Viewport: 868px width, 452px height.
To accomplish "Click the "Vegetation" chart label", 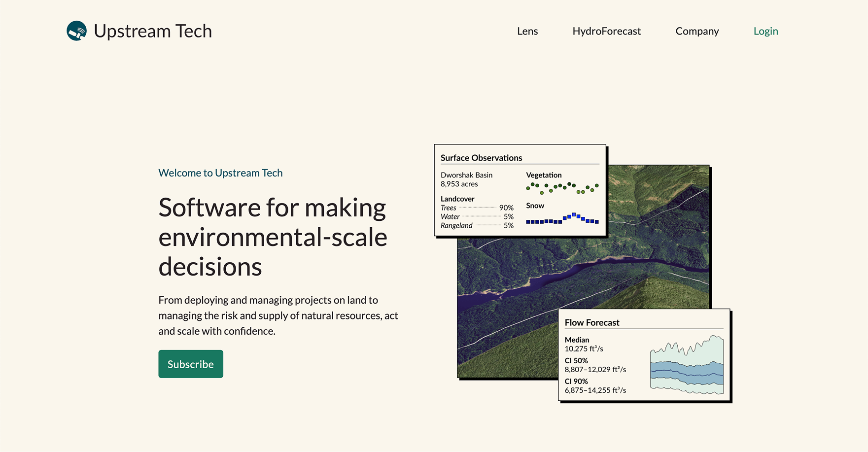I will click(544, 175).
